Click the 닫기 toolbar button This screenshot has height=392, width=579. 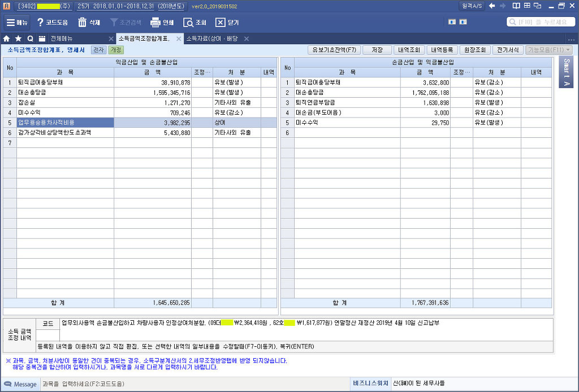pos(227,23)
